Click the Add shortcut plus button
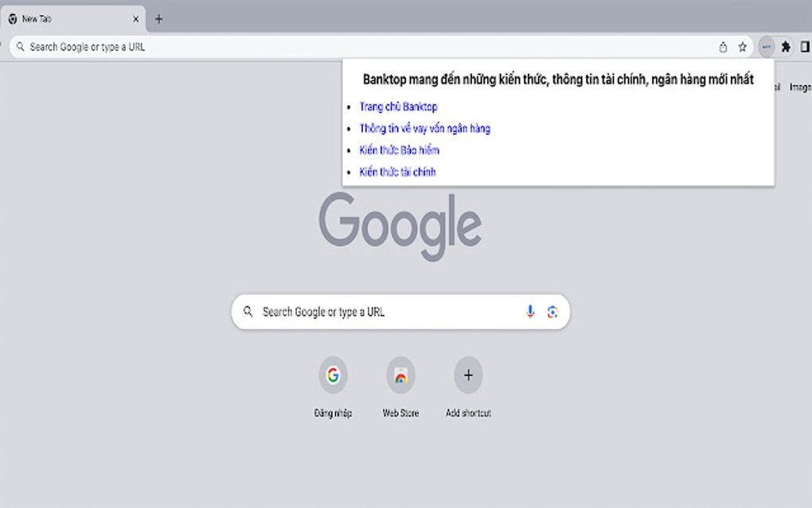 click(x=468, y=375)
